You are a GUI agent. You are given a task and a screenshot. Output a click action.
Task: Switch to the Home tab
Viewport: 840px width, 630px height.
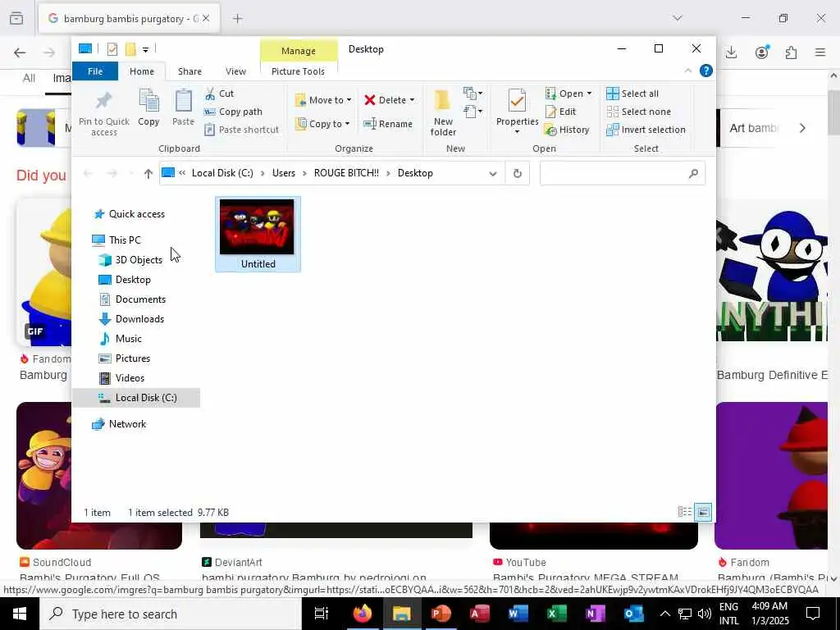click(x=142, y=71)
